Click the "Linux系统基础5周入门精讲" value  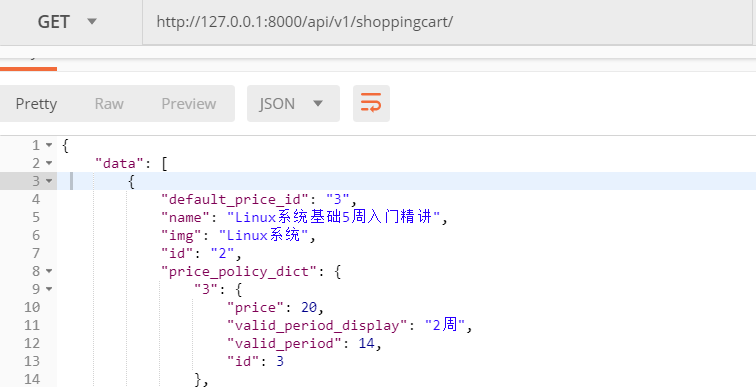coord(334,217)
